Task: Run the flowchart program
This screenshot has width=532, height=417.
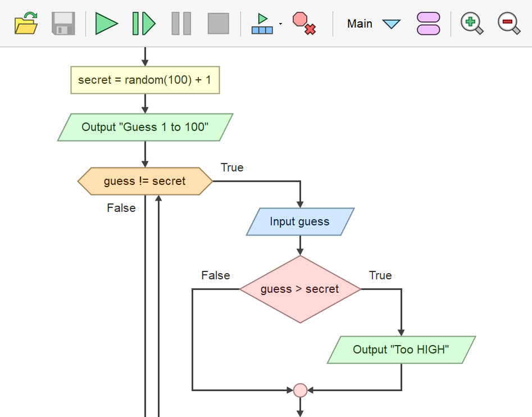Action: pos(107,24)
